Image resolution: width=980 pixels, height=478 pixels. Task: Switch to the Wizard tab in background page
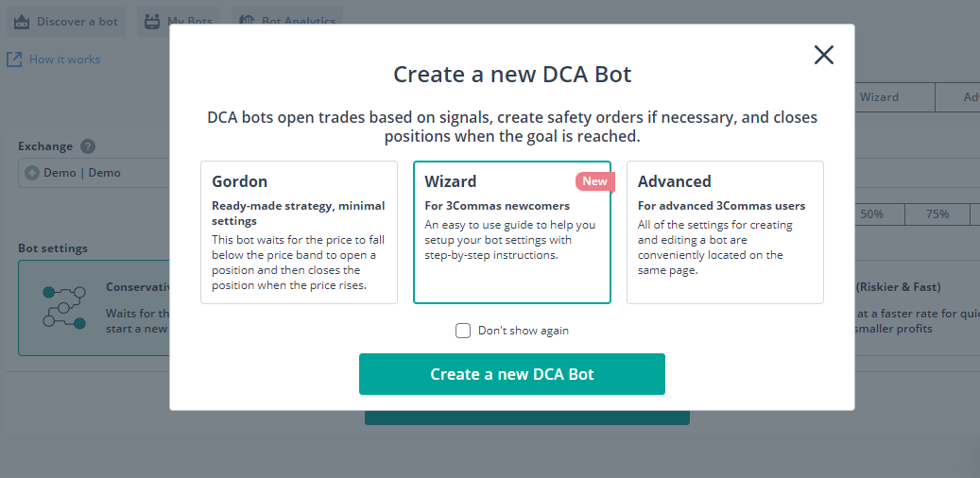879,97
